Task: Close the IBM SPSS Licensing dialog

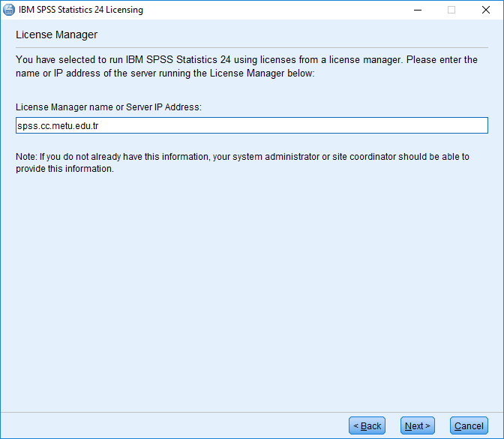Action: pos(486,10)
